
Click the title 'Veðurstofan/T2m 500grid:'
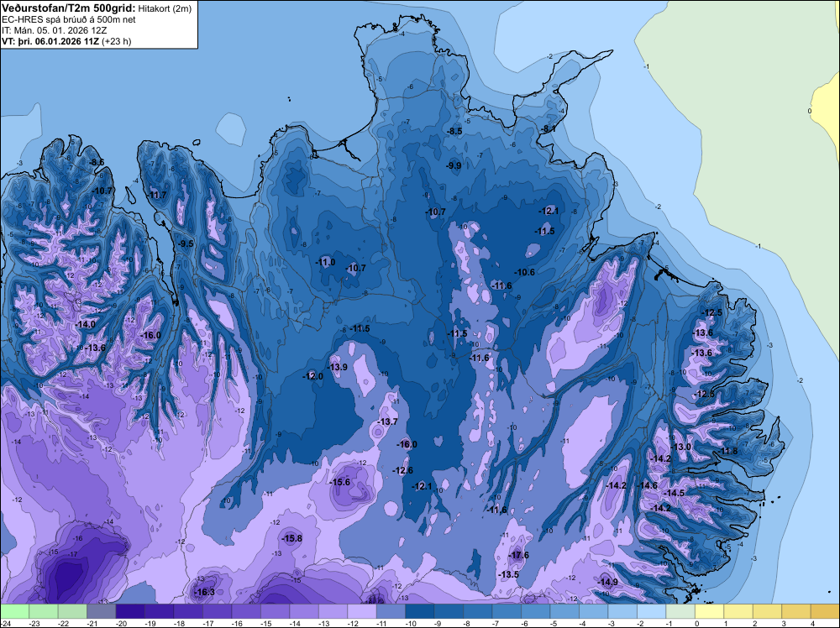[x=69, y=8]
